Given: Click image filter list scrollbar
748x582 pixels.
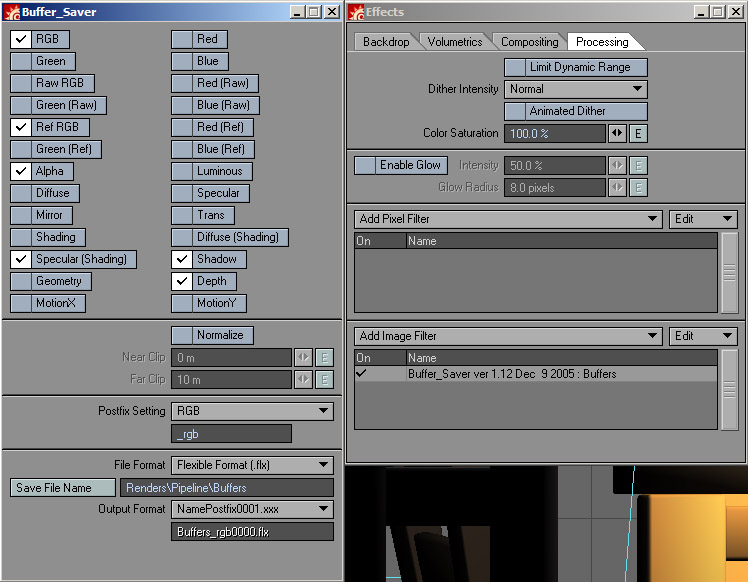Looking at the screenshot, I should (729, 389).
